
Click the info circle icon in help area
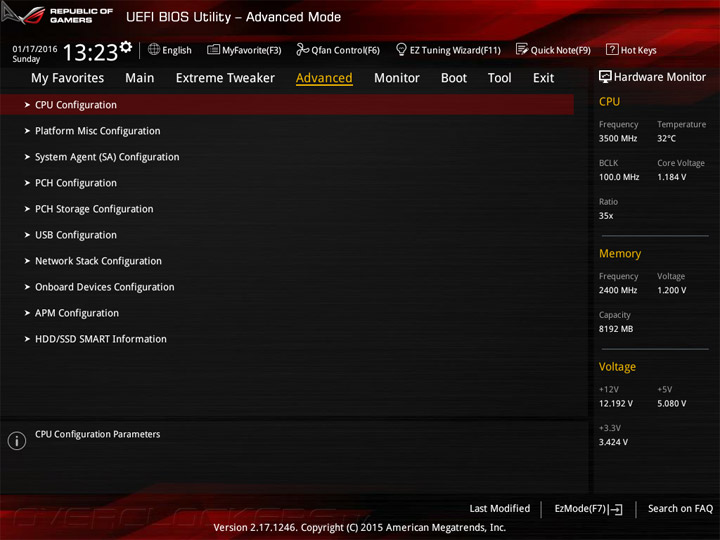click(17, 441)
